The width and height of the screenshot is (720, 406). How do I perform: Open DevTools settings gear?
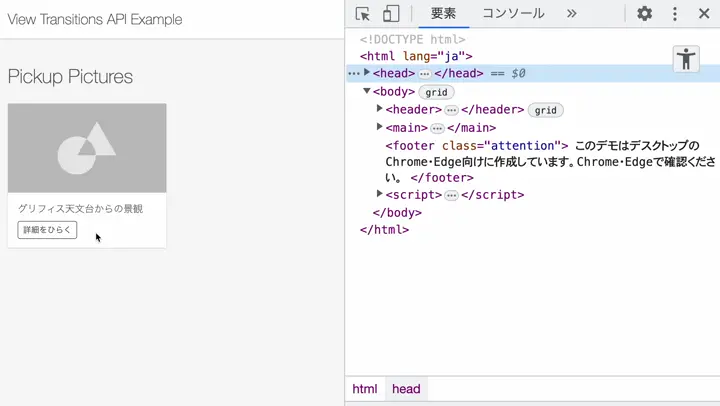coord(645,14)
